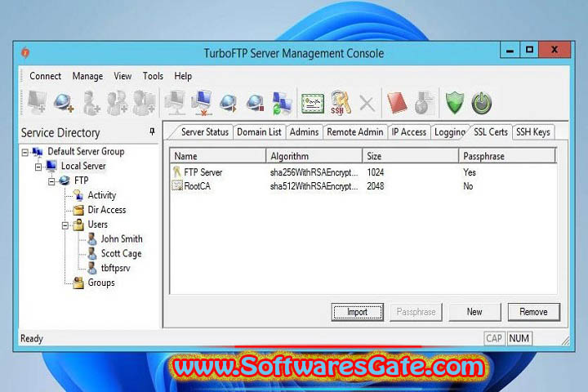Viewport: 588px width, 392px height.
Task: Select the Users folder tree item
Action: pos(97,225)
